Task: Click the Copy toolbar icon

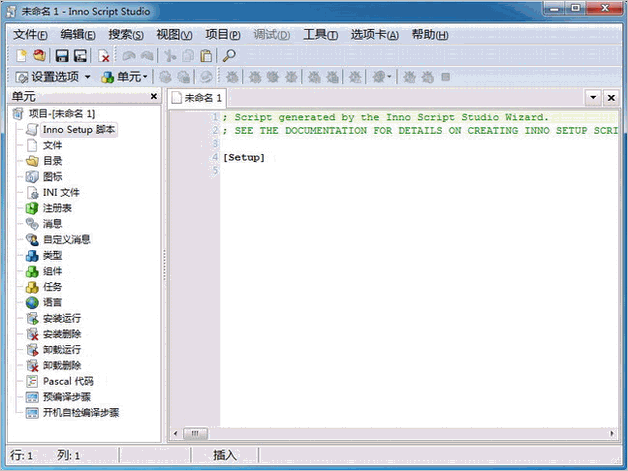Action: coord(188,56)
